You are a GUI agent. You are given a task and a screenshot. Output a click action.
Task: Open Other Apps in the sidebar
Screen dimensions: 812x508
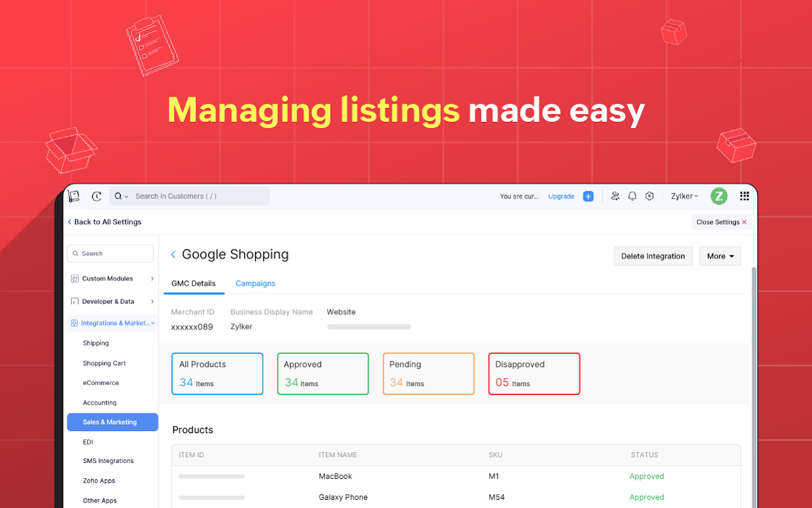(100, 500)
